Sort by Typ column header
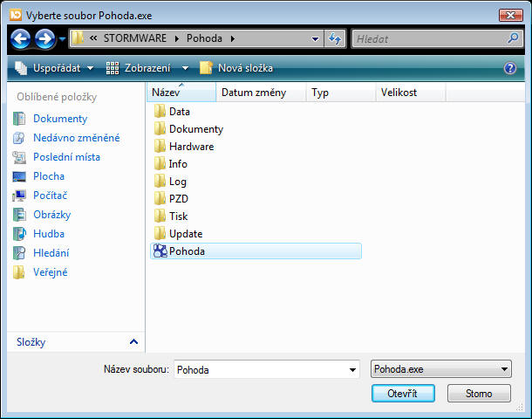Viewport: 532px width, 419px height. tap(341, 93)
